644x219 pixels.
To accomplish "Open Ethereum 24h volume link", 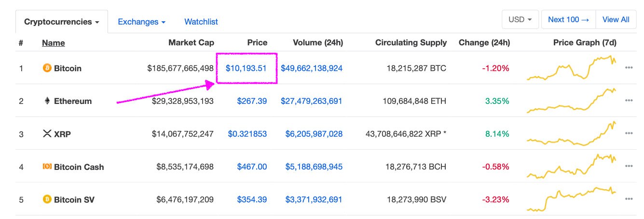I will [312, 101].
